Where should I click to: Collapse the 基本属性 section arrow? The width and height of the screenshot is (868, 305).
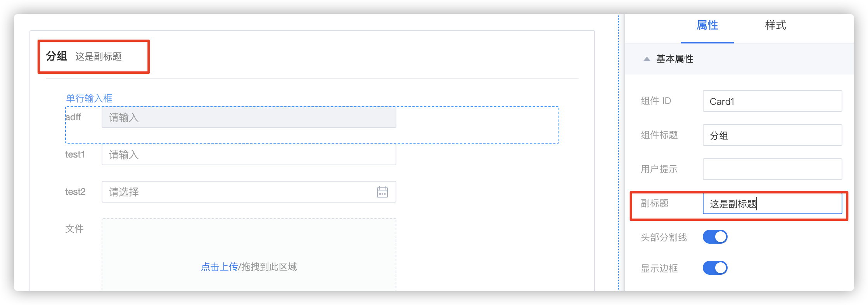[647, 59]
